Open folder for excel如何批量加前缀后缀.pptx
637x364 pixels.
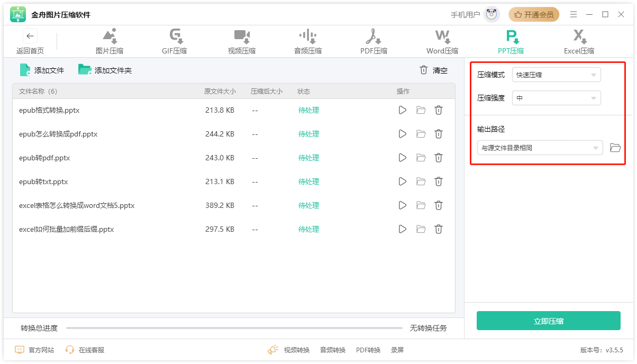(x=421, y=229)
